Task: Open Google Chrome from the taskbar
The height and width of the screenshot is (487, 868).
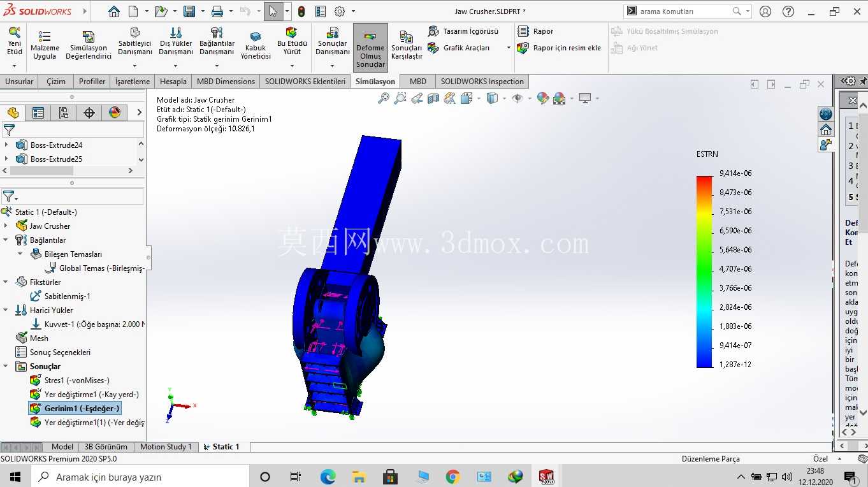Action: [453, 477]
